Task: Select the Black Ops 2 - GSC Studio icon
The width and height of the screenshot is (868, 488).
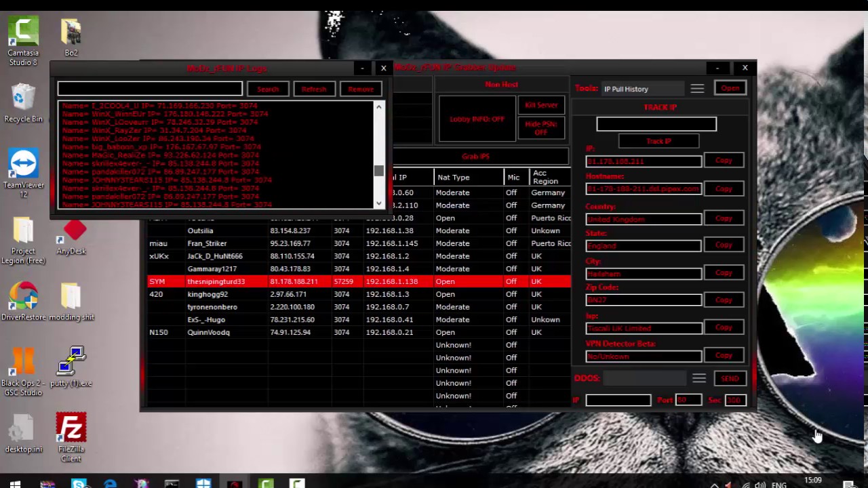Action: [23, 371]
